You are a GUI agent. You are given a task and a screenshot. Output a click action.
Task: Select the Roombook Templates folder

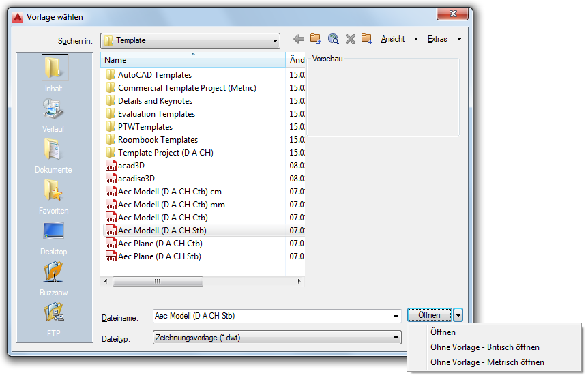[x=152, y=139]
